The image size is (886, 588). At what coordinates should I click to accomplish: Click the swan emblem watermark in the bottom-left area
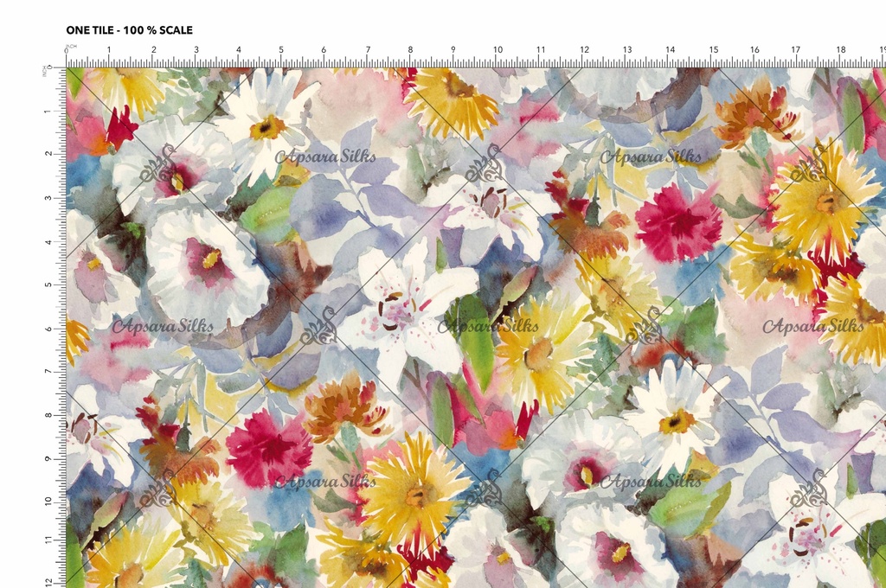coord(158,489)
